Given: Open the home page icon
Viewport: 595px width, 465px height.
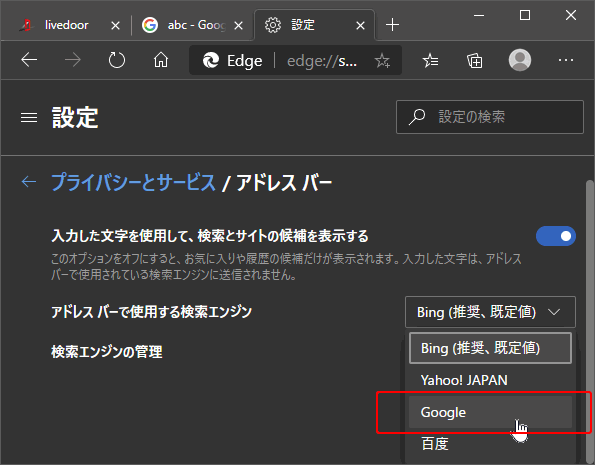Looking at the screenshot, I should 161,60.
